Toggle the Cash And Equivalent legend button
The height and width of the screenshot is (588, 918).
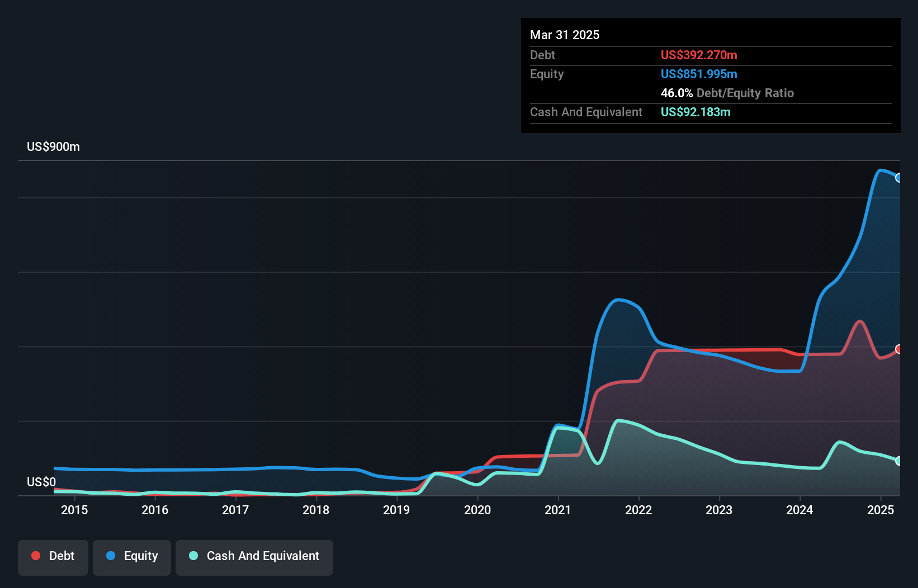[x=254, y=557]
